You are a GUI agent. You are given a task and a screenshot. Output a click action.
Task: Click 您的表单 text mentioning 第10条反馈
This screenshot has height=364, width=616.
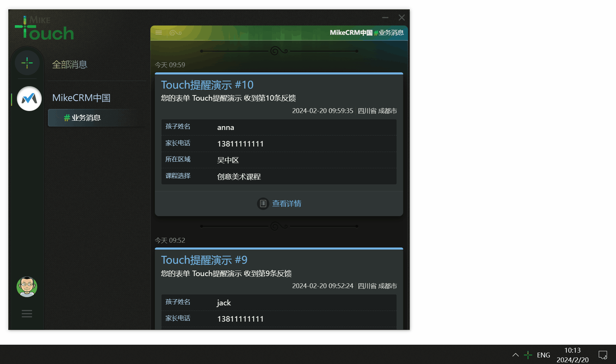(x=228, y=98)
